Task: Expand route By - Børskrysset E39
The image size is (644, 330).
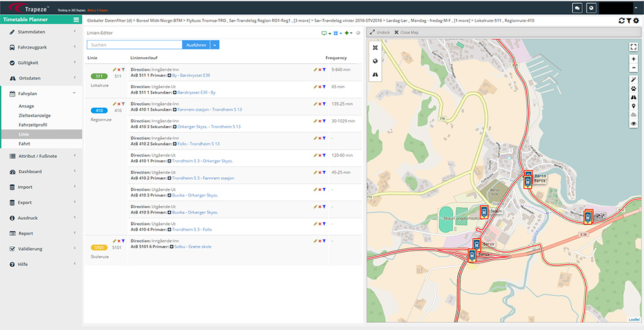Action: pyautogui.click(x=167, y=75)
